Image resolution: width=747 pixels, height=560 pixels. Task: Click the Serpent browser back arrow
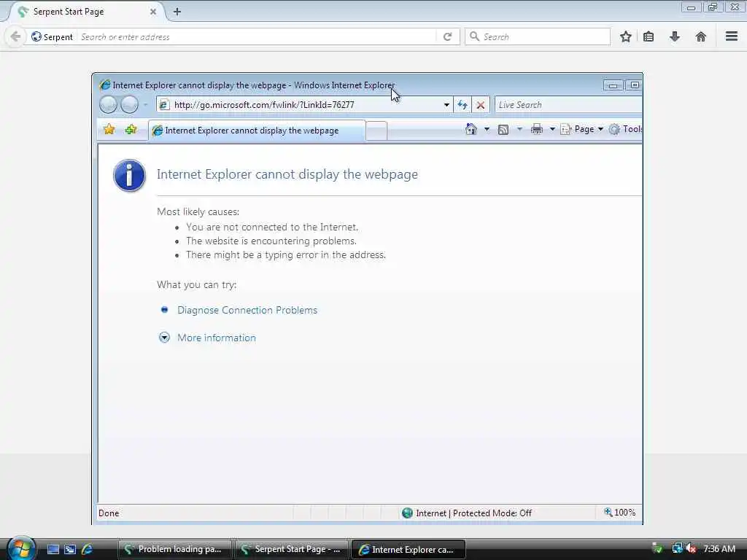pyautogui.click(x=15, y=36)
